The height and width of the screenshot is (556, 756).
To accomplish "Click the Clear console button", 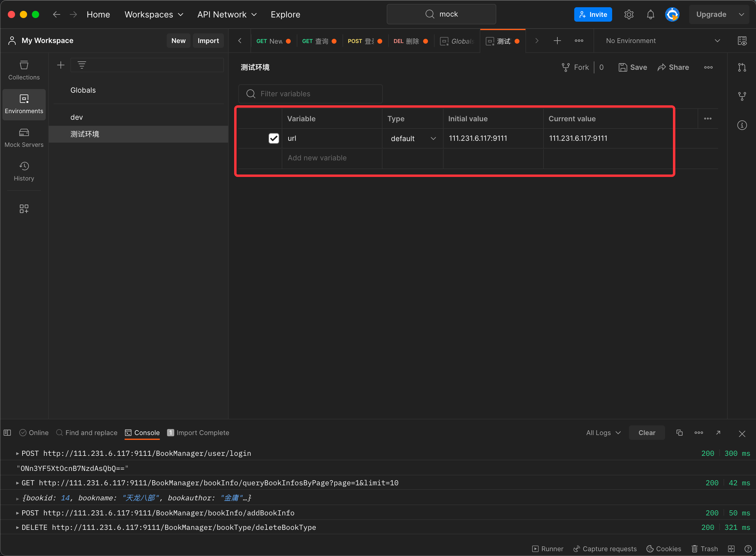I will click(x=647, y=433).
